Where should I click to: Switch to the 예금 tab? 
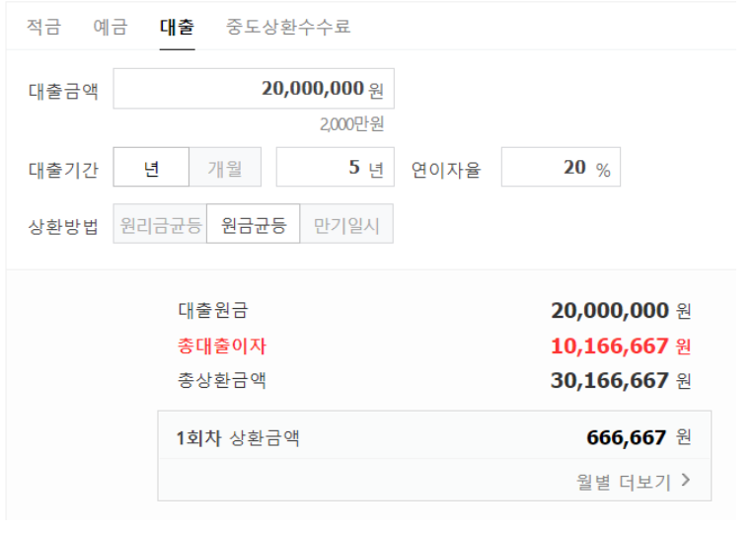point(111,27)
